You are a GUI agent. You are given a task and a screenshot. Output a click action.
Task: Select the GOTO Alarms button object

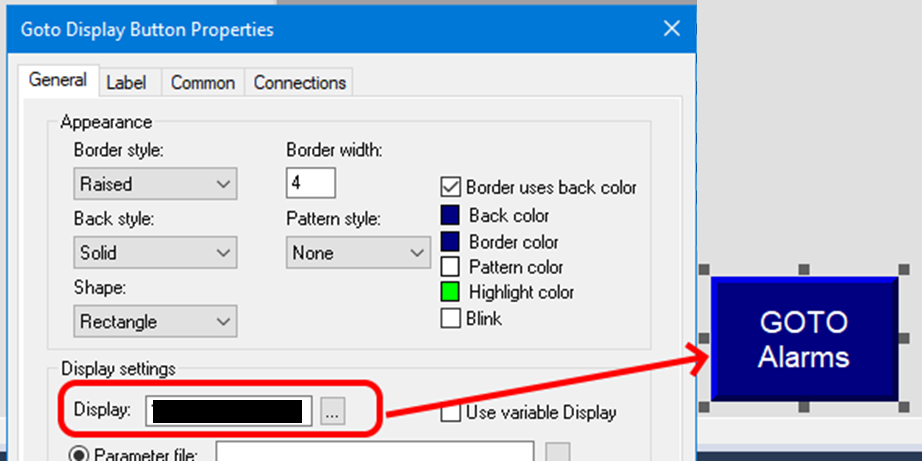click(x=803, y=339)
